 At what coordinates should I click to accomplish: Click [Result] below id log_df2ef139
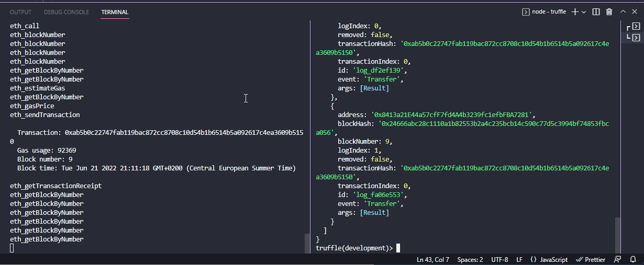(x=374, y=88)
